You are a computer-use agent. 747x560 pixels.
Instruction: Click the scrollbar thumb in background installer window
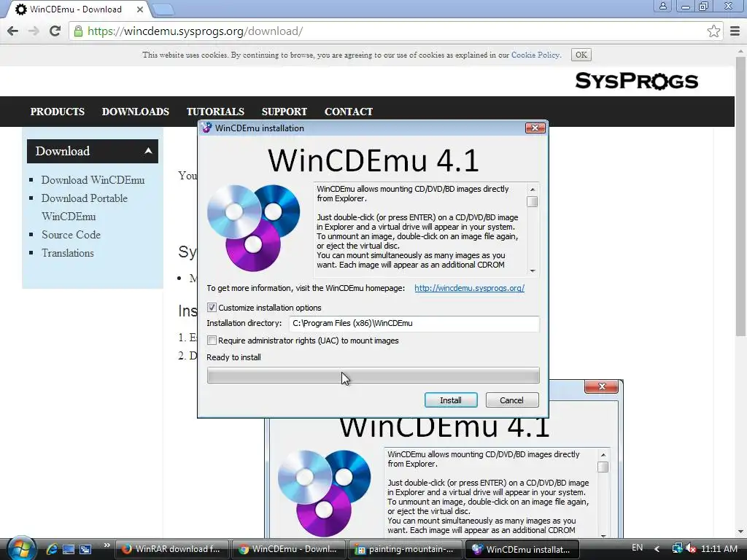pyautogui.click(x=603, y=467)
